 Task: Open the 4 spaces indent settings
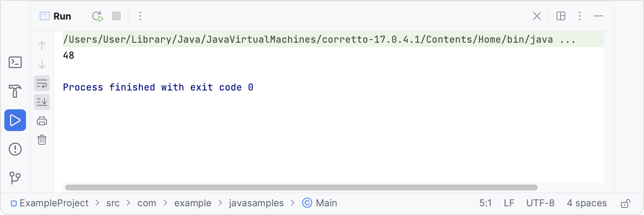(587, 203)
